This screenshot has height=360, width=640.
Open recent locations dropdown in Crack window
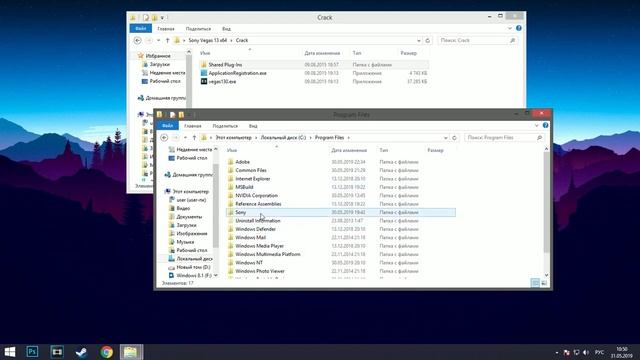point(158,40)
